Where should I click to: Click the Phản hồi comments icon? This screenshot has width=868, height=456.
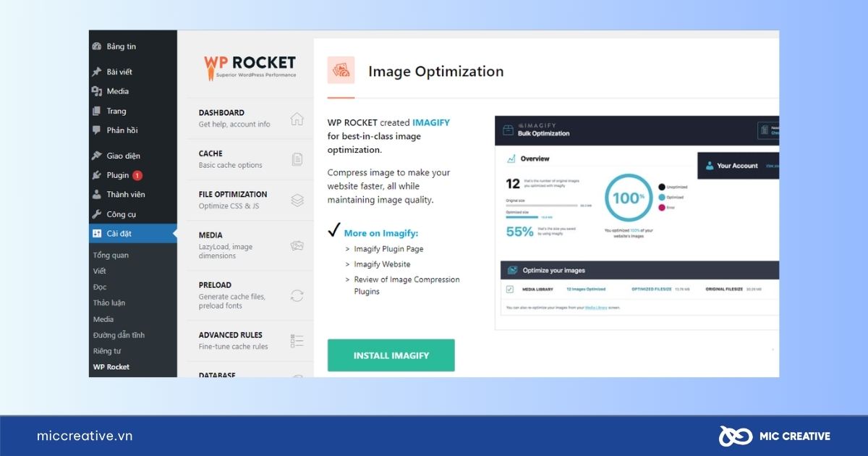click(96, 130)
